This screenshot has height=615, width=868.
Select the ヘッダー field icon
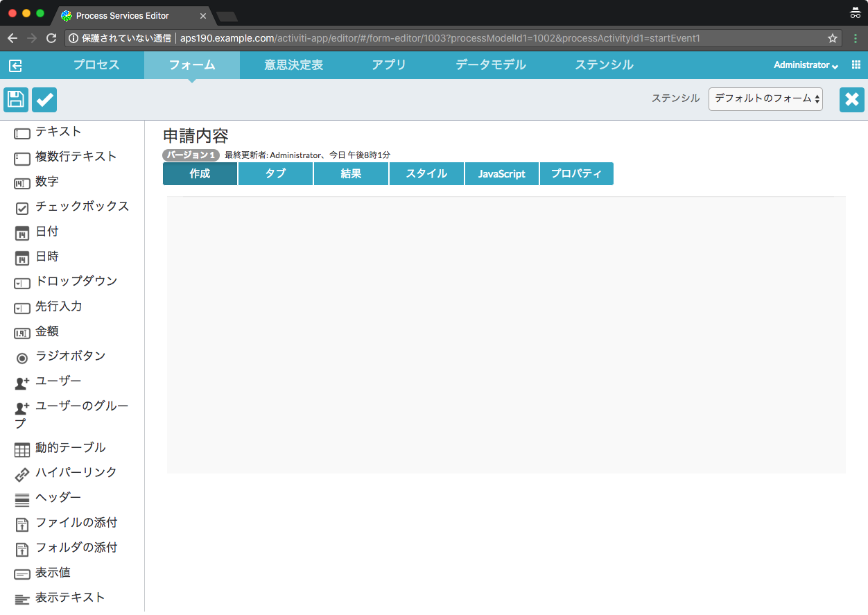tap(22, 500)
